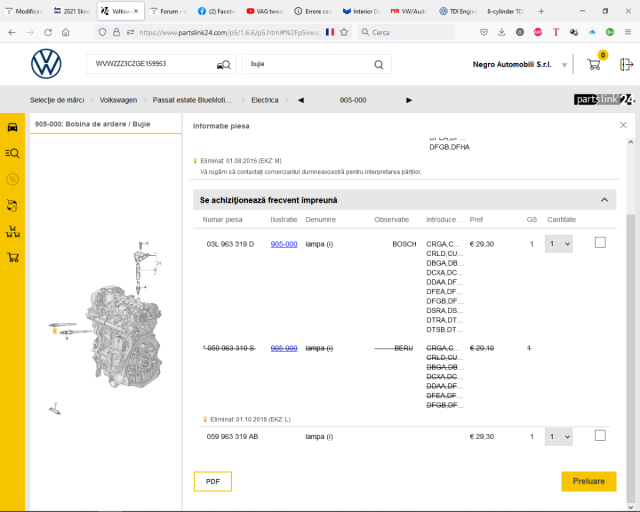Open the Negro Automobili S.r.l. account dropdown
The height and width of the screenshot is (512, 640).
564,65
